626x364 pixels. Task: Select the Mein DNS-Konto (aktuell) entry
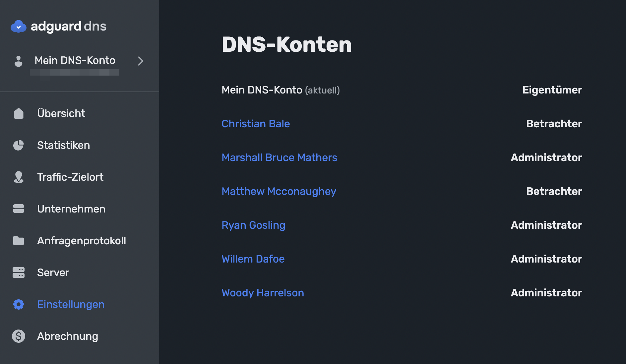click(x=280, y=90)
